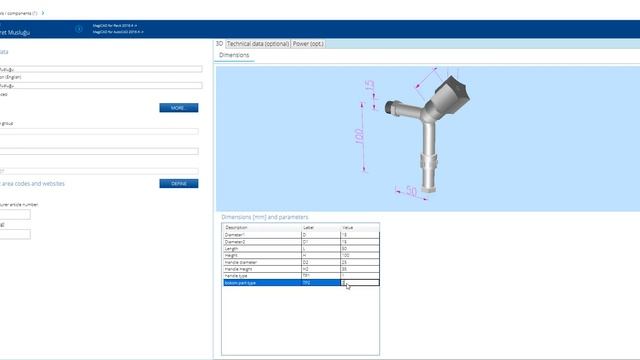Click the English description input field
The height and width of the screenshot is (360, 640).
pos(101,86)
